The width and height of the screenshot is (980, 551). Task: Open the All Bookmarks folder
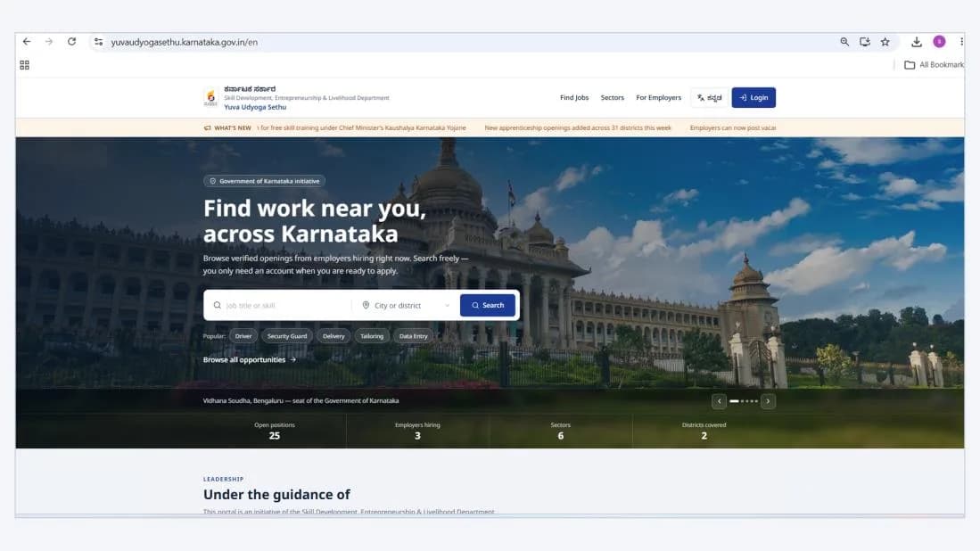click(x=934, y=65)
